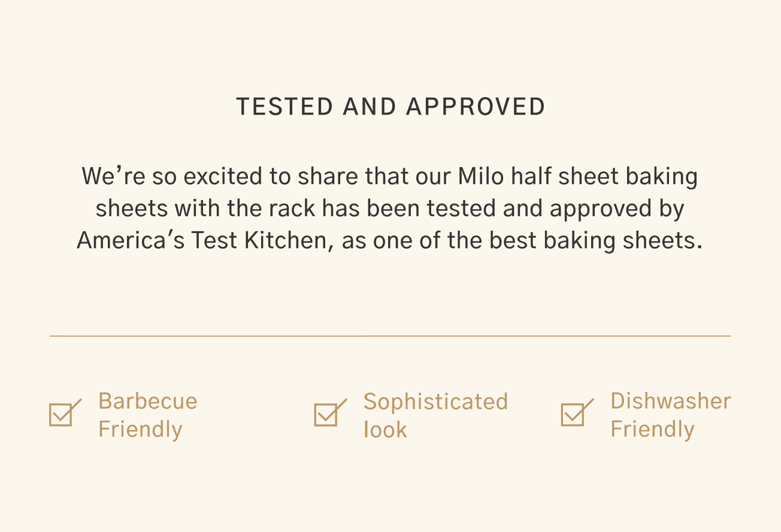Click the TESTED AND APPROVED heading

pos(390,107)
